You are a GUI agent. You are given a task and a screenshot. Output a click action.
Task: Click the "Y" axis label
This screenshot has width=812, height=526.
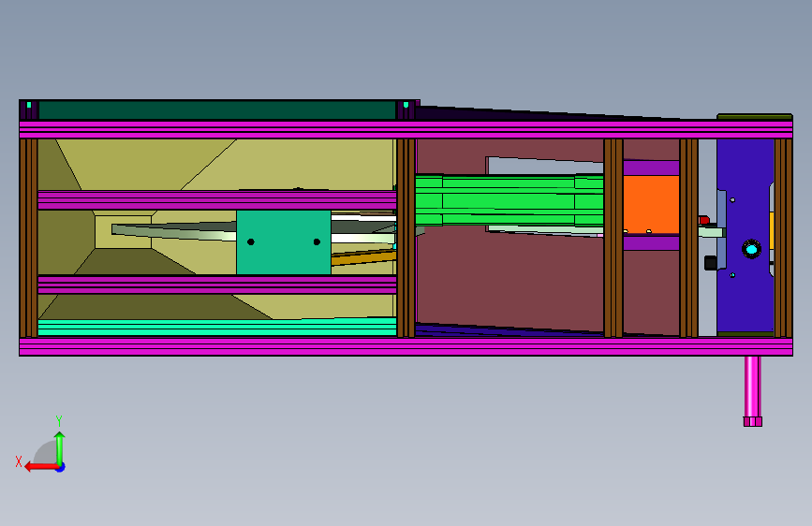pyautogui.click(x=59, y=420)
